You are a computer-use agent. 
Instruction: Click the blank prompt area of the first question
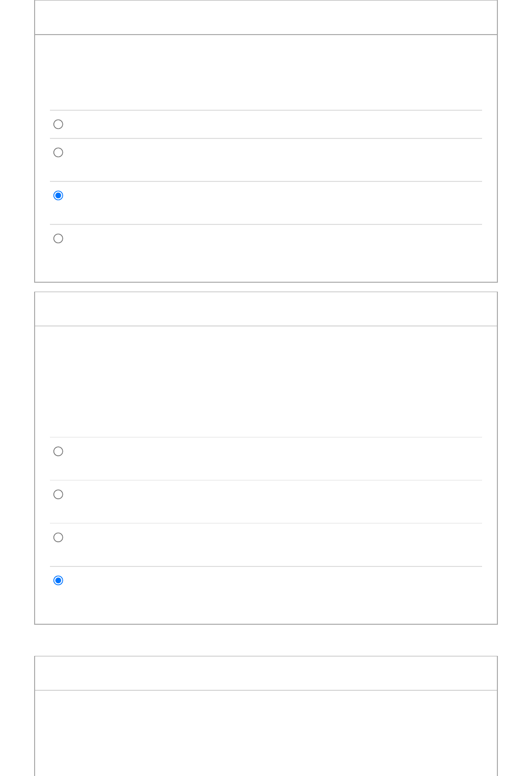(266, 72)
